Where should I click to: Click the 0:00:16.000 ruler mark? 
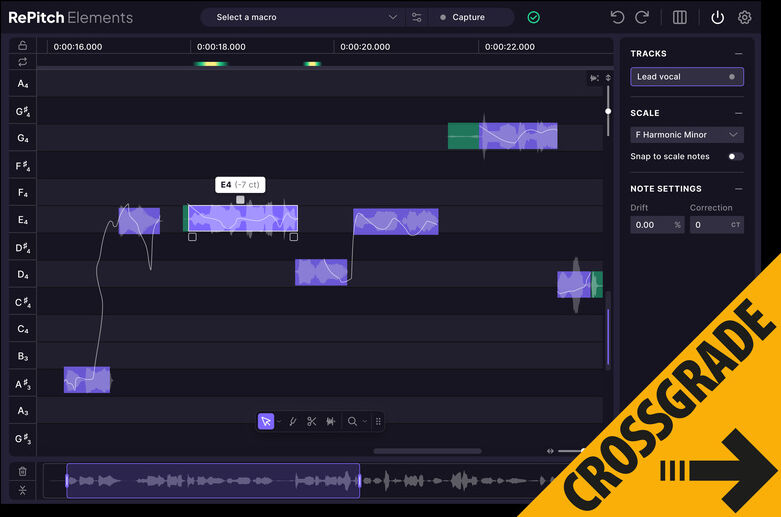[x=78, y=47]
